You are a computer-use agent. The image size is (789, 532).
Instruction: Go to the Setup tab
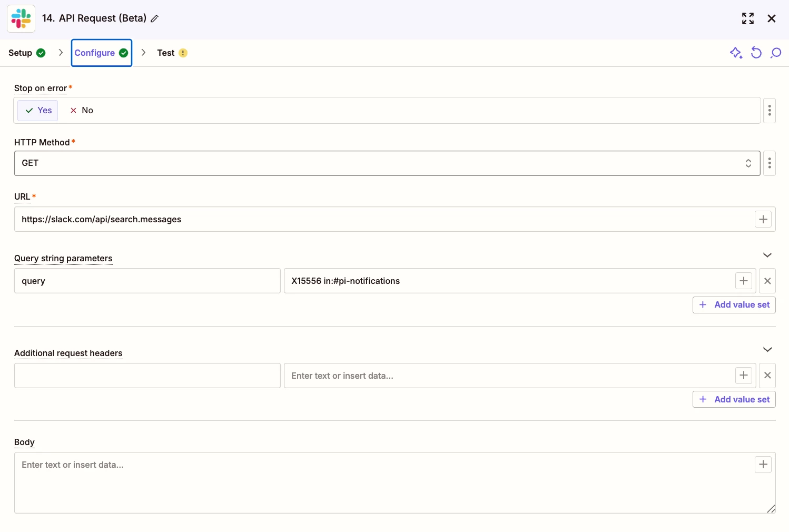tap(27, 53)
